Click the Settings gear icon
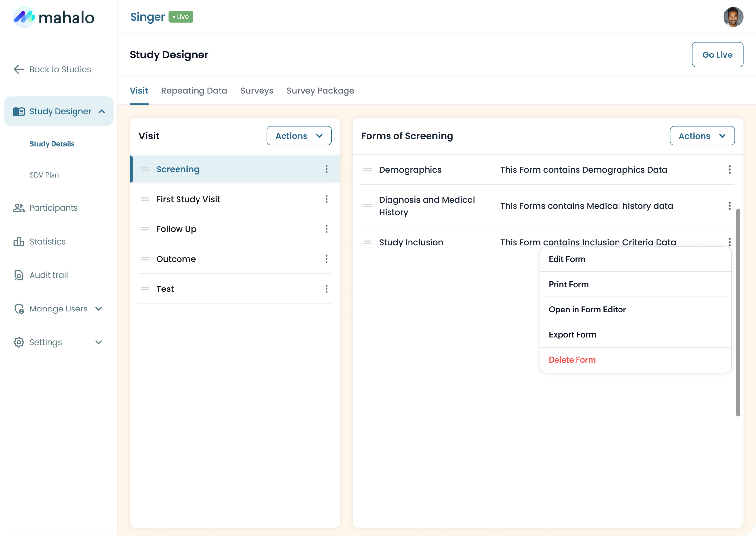 [x=19, y=342]
